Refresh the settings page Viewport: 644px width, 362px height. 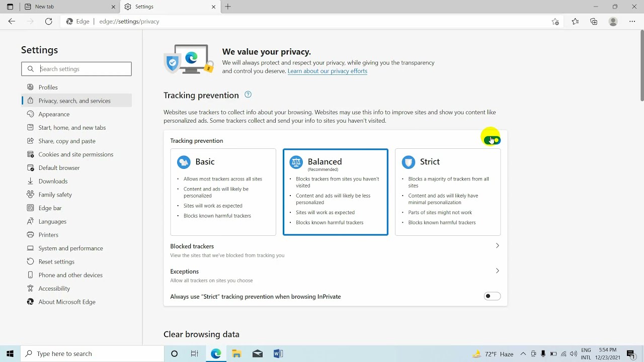pos(49,22)
